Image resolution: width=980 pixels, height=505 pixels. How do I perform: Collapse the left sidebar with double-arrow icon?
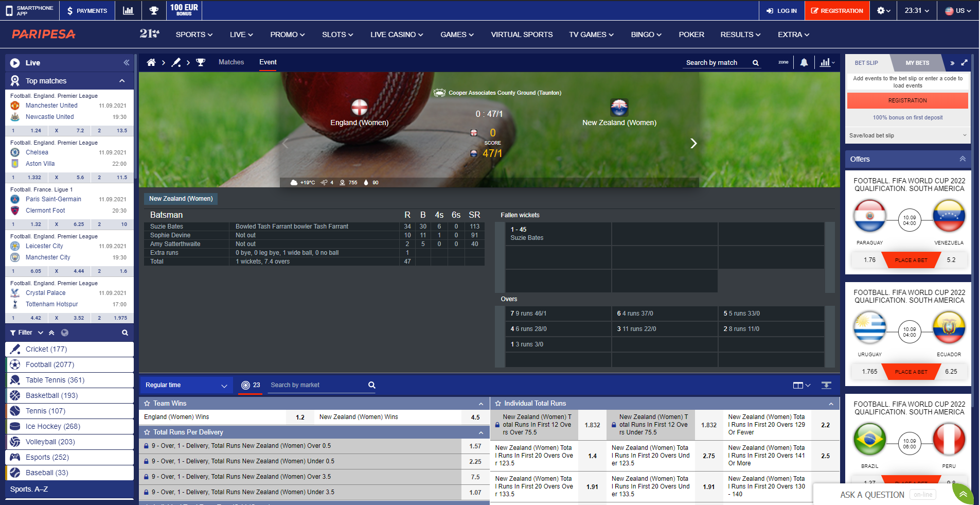[126, 62]
